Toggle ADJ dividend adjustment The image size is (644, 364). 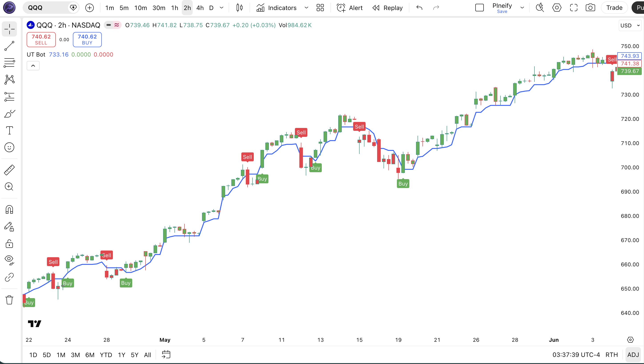[x=633, y=355]
